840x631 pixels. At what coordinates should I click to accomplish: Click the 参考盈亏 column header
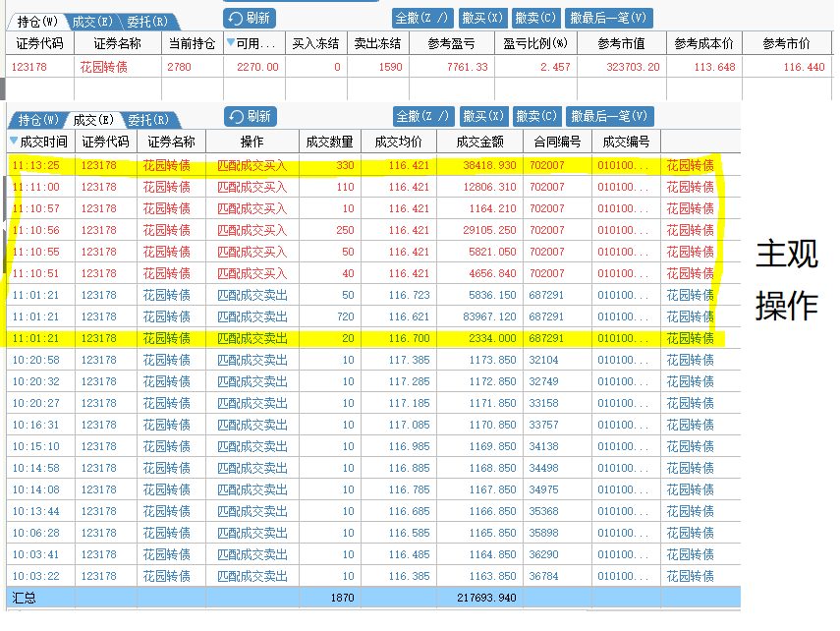452,43
